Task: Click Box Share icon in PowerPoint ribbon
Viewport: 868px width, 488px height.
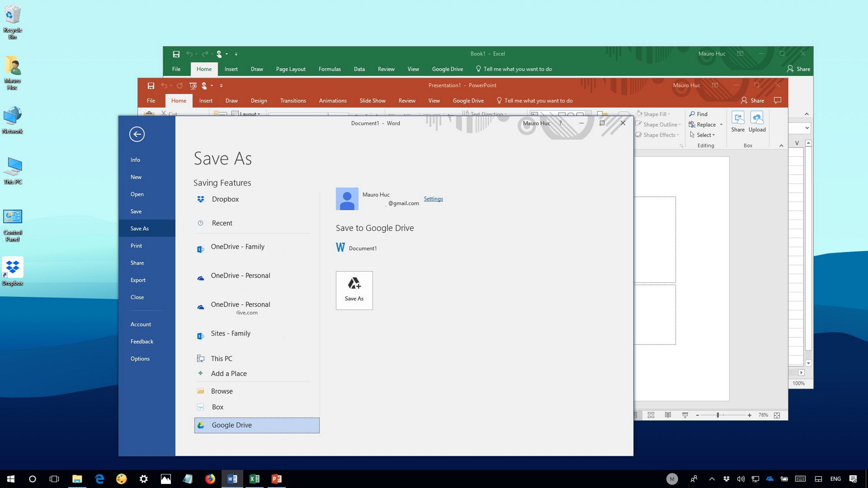Action: coord(737,122)
